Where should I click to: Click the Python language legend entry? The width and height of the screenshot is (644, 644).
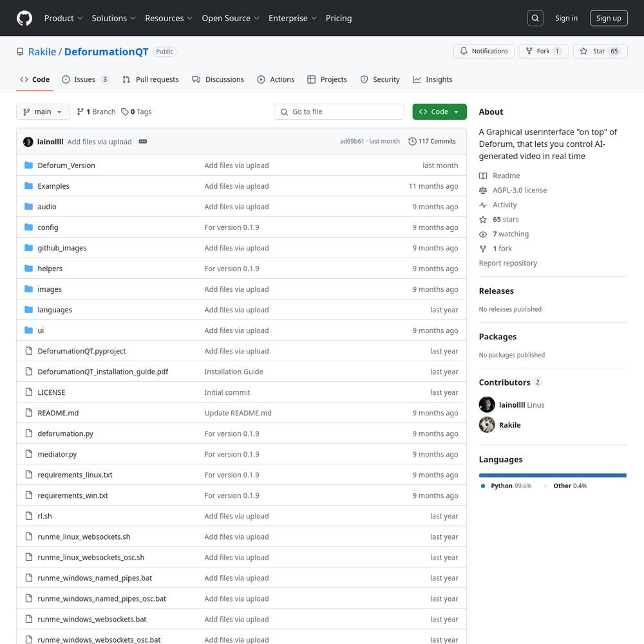(506, 486)
